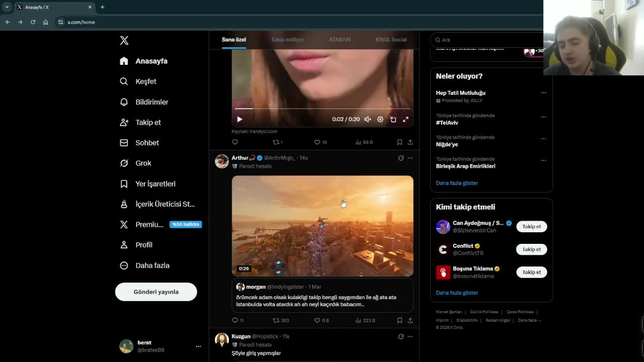The image size is (644, 362).
Task: Like the post with 15 likes
Action: click(320, 142)
